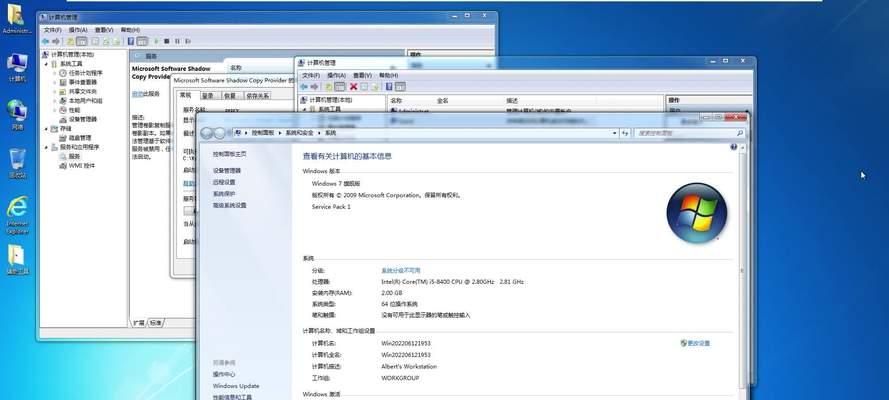This screenshot has height=400, width=889.
Task: Switch to 登录 tab in service properties dialog
Action: (209, 96)
